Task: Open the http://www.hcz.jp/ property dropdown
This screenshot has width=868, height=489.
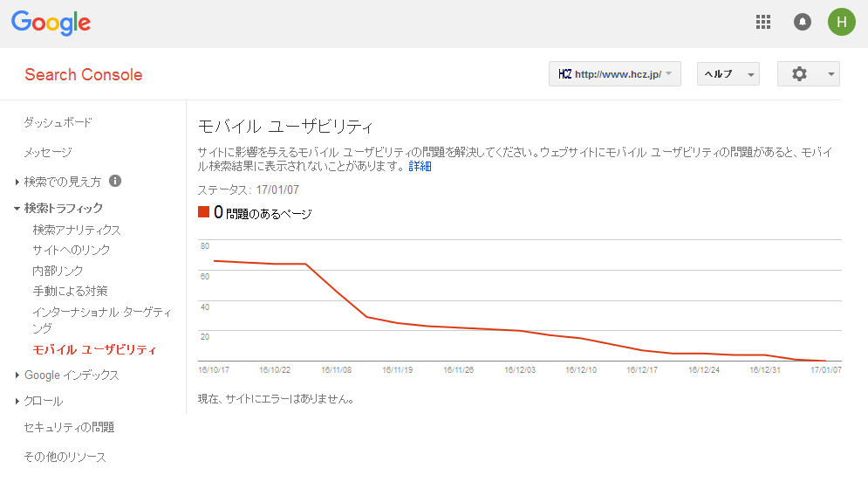Action: tap(614, 73)
